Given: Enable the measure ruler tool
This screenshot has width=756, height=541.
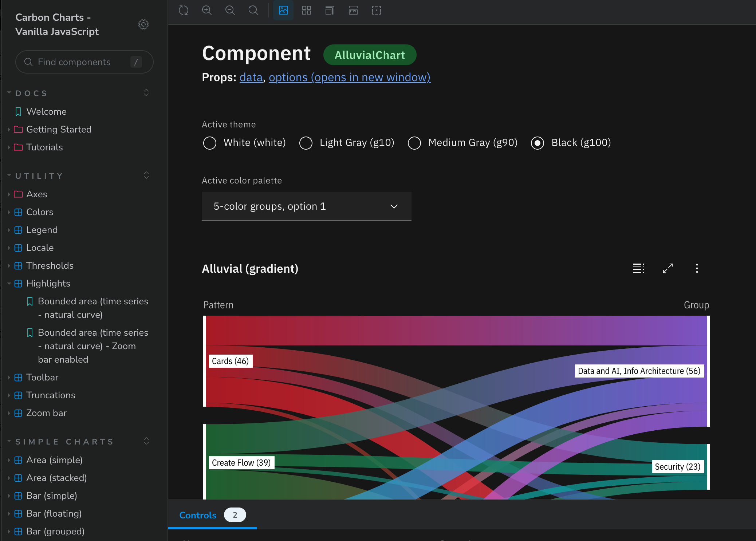Looking at the screenshot, I should (x=353, y=10).
